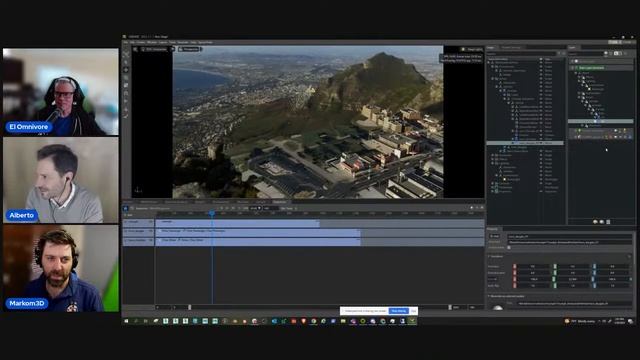Select the topmost tool in the left viewport toolbar
This screenshot has width=640, height=360.
(126, 54)
